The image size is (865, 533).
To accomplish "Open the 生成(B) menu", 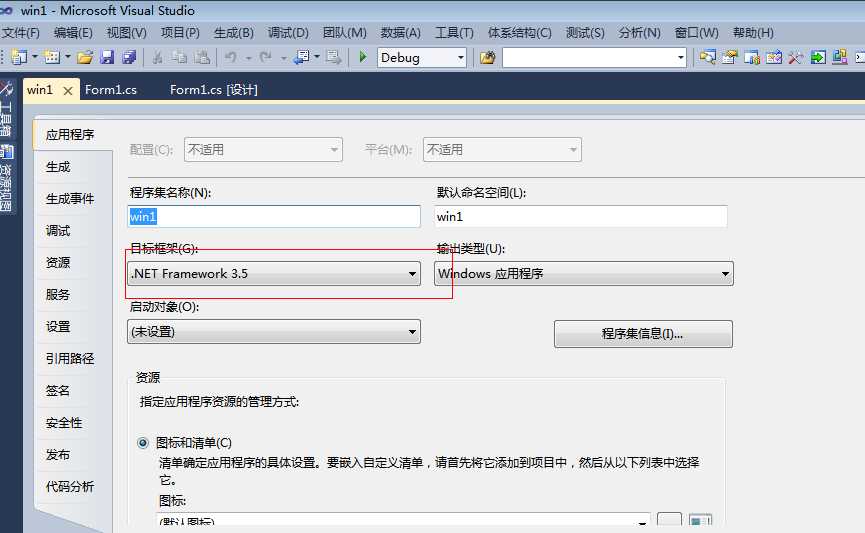I will point(233,33).
